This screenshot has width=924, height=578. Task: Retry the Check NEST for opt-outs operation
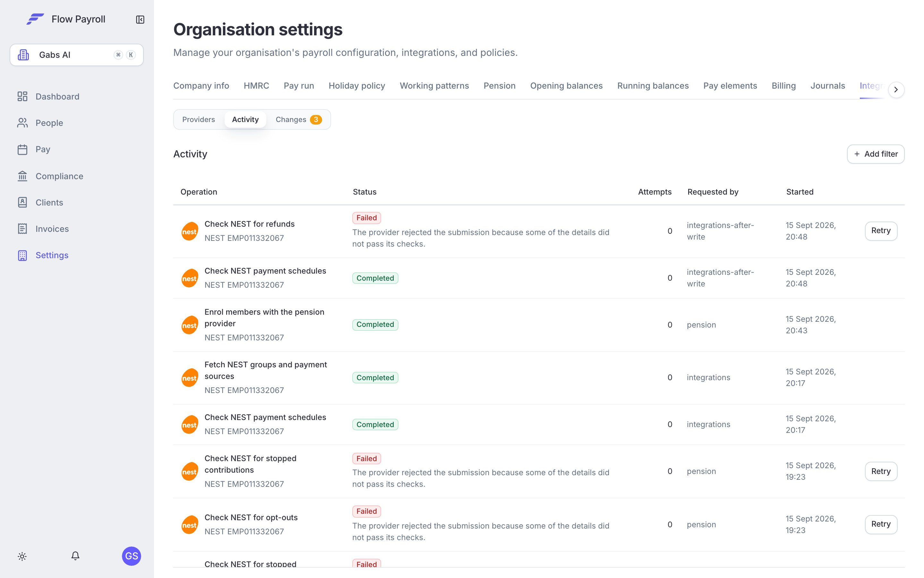(881, 524)
